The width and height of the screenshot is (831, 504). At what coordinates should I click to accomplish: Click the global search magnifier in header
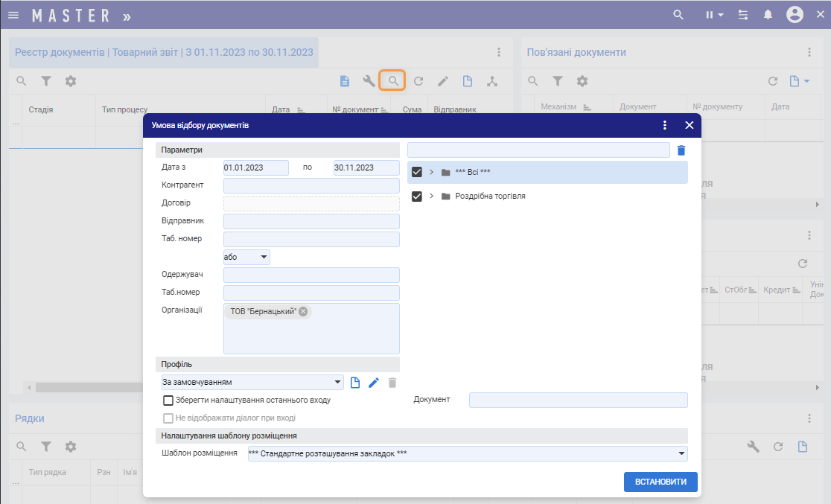click(678, 15)
